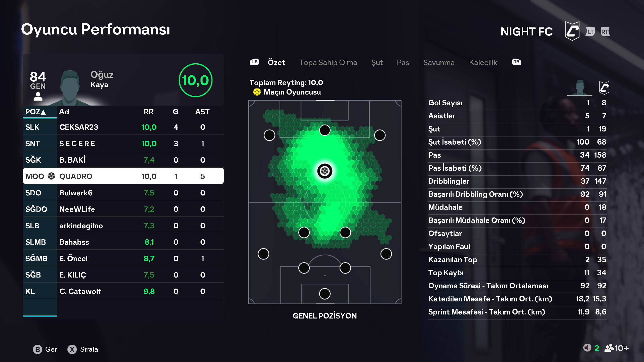Image resolution: width=644 pixels, height=362 pixels.
Task: Select the team crest stats column header
Action: click(x=604, y=88)
